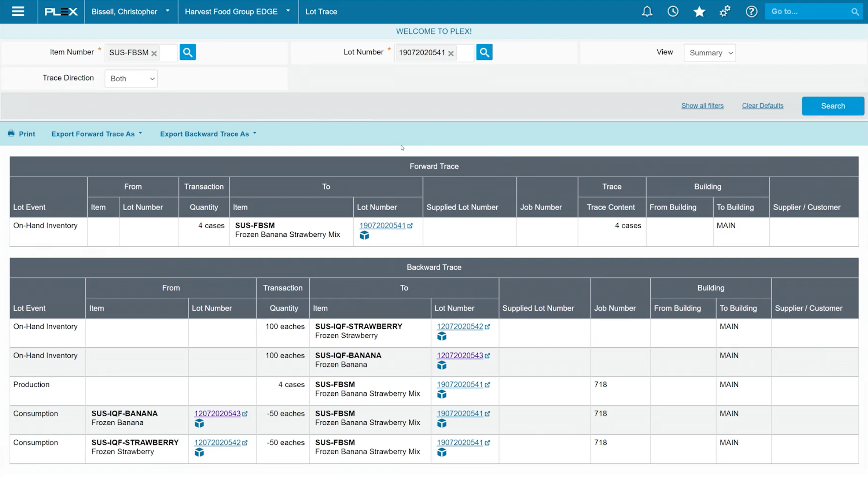Open the View Summary dropdown
Image resolution: width=868 pixels, height=488 pixels.
[x=710, y=53]
